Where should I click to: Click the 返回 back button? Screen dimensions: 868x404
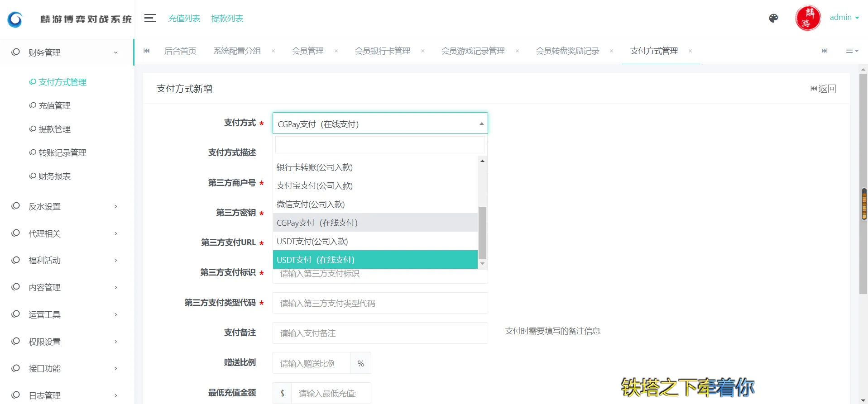823,89
